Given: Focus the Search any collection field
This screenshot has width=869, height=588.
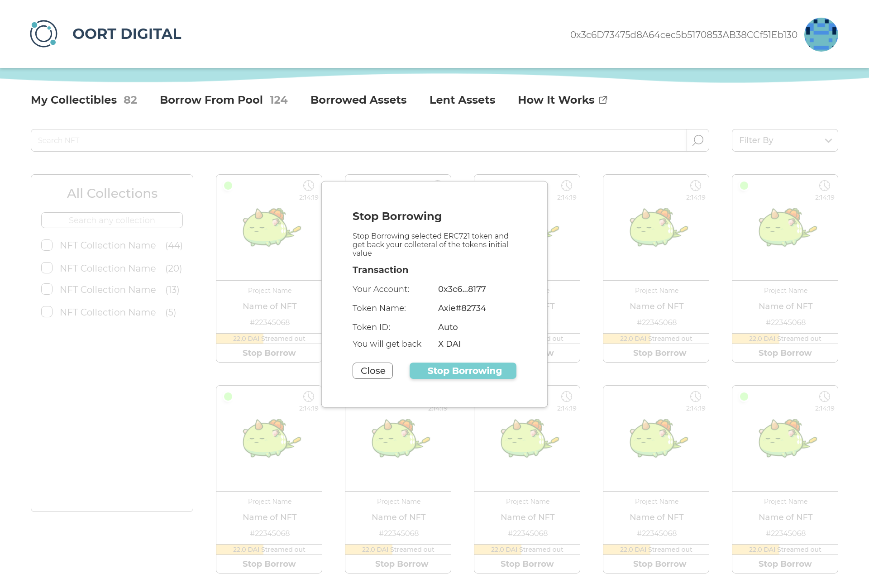Looking at the screenshot, I should tap(112, 220).
